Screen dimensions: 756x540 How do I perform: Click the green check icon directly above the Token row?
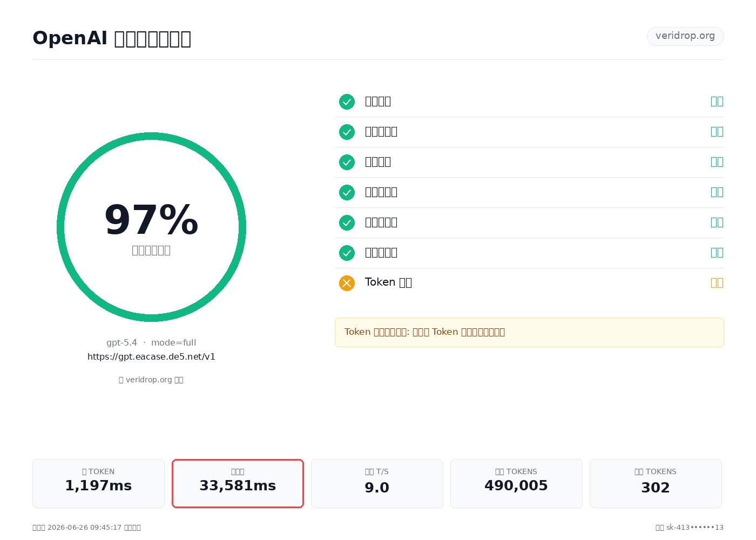[347, 253]
